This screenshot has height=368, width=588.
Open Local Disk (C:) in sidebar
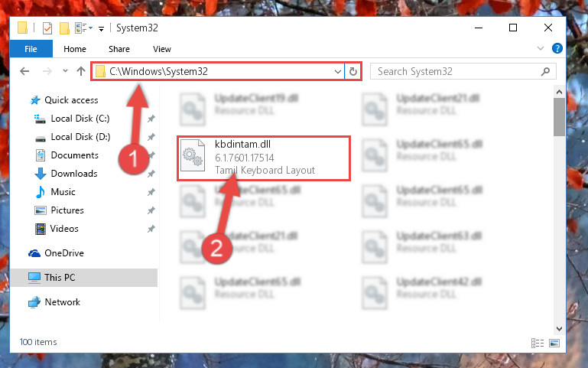coord(80,119)
